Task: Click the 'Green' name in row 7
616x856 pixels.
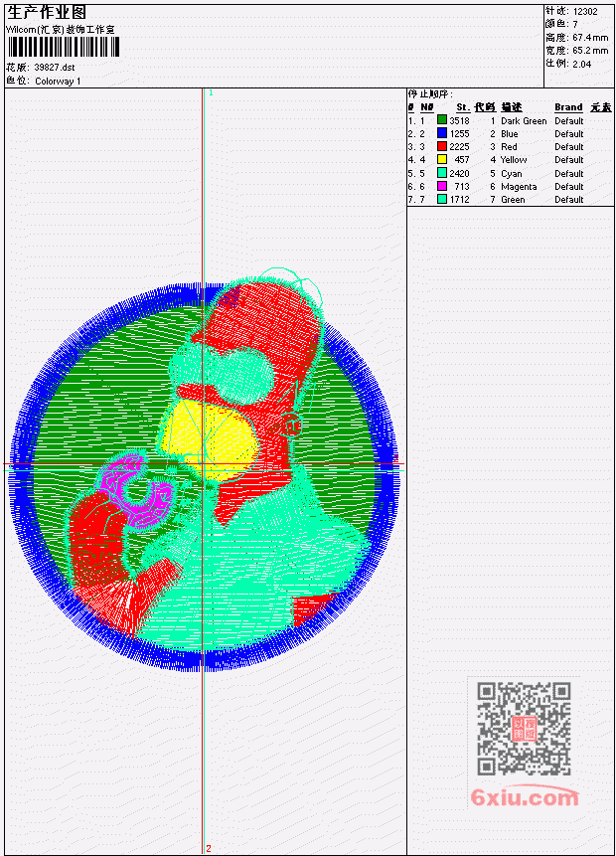Action: (x=513, y=200)
